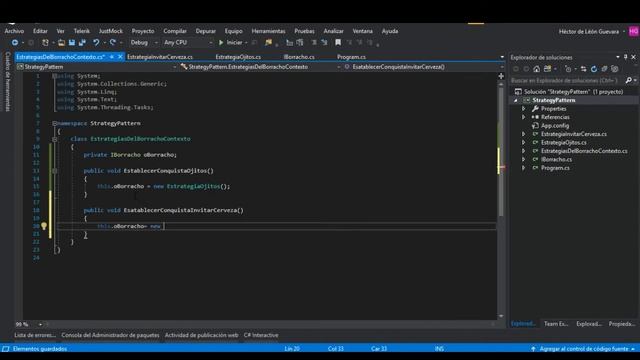Open the C# Interactive panel tab
The width and height of the screenshot is (640, 360).
click(x=261, y=335)
